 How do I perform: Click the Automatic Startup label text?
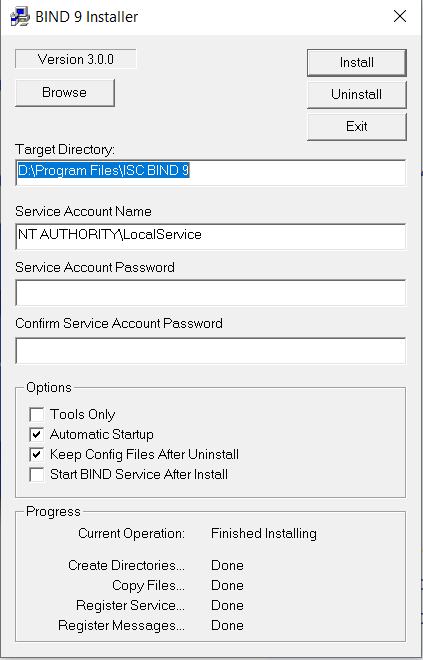101,434
